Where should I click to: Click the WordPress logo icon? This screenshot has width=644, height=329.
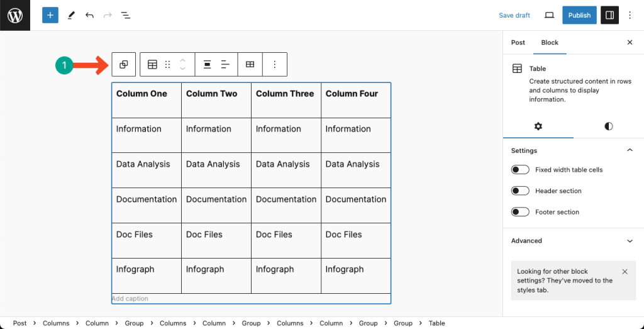[x=15, y=15]
